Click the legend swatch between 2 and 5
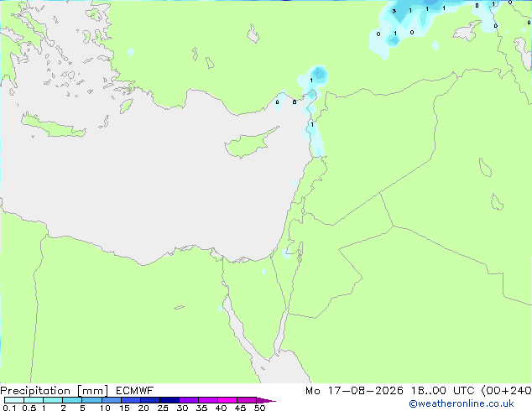532x411 pixels. pos(72,400)
